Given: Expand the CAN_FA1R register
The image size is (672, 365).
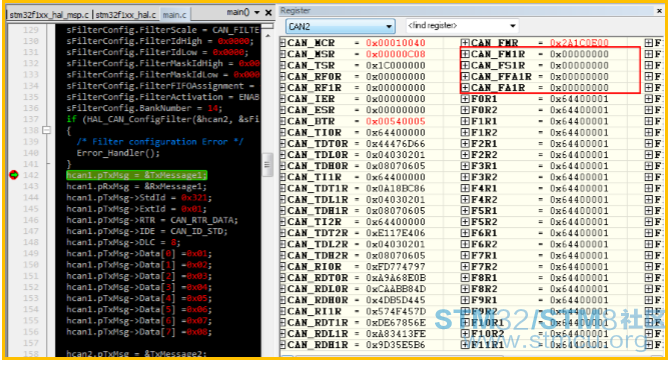Looking at the screenshot, I should click(x=465, y=87).
